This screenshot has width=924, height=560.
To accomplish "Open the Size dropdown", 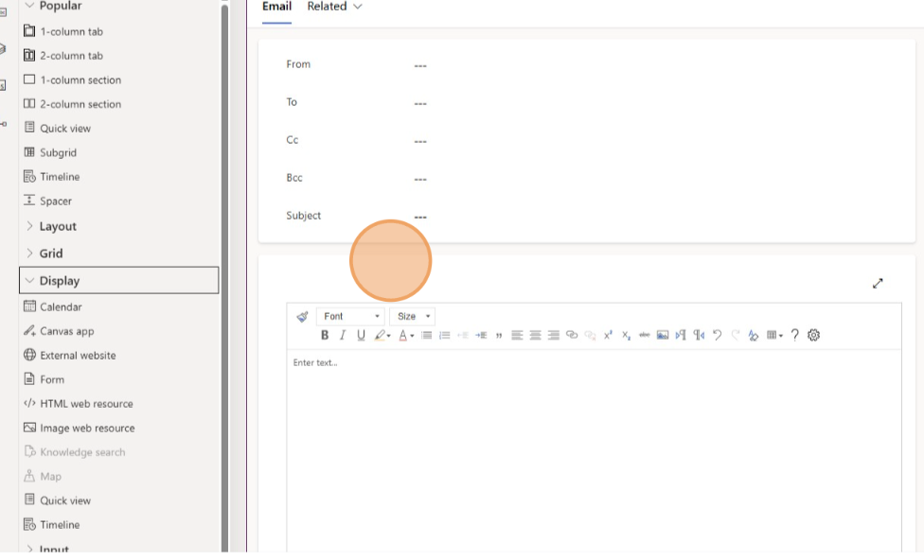I will (413, 317).
